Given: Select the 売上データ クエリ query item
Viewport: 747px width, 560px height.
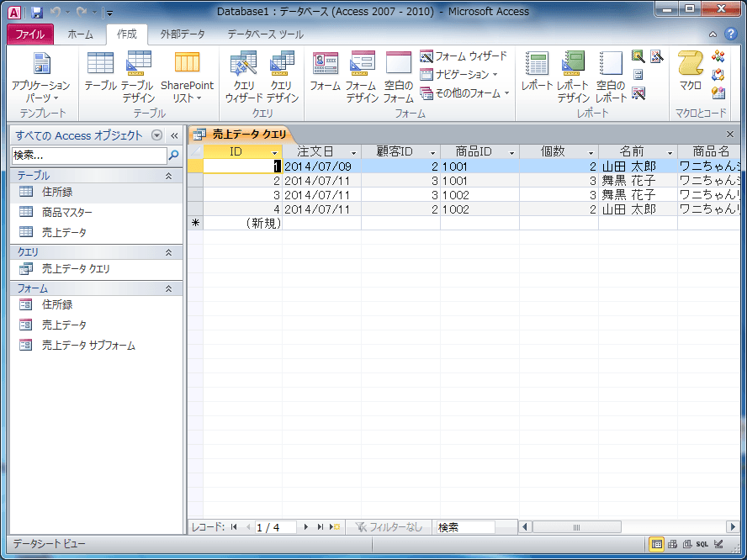Looking at the screenshot, I should coord(96,269).
